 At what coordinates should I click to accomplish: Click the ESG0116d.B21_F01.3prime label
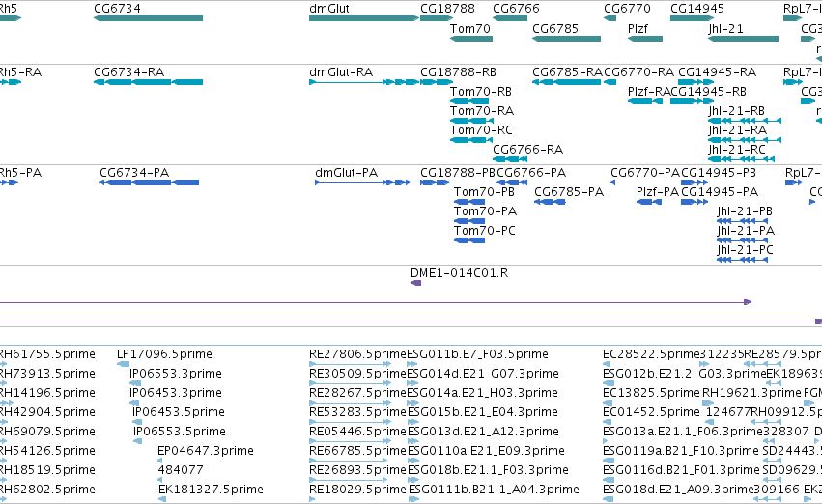click(x=681, y=470)
